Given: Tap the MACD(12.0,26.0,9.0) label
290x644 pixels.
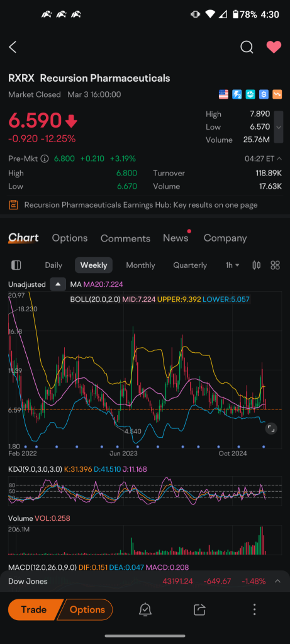Looking at the screenshot, I should 42,568.
